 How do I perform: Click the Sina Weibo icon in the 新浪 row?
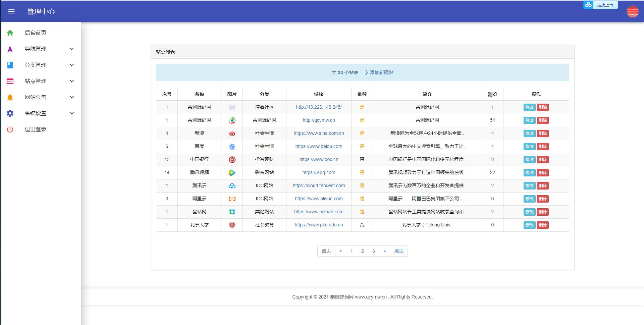click(232, 133)
